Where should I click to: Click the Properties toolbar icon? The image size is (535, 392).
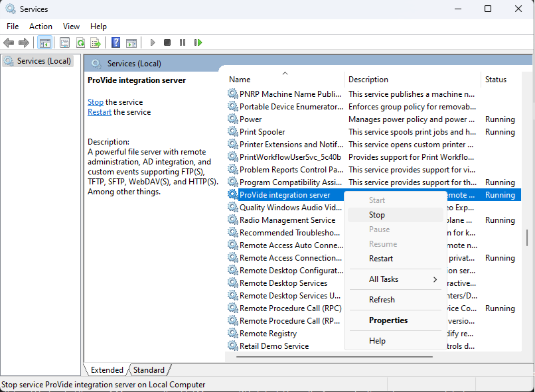[64, 42]
